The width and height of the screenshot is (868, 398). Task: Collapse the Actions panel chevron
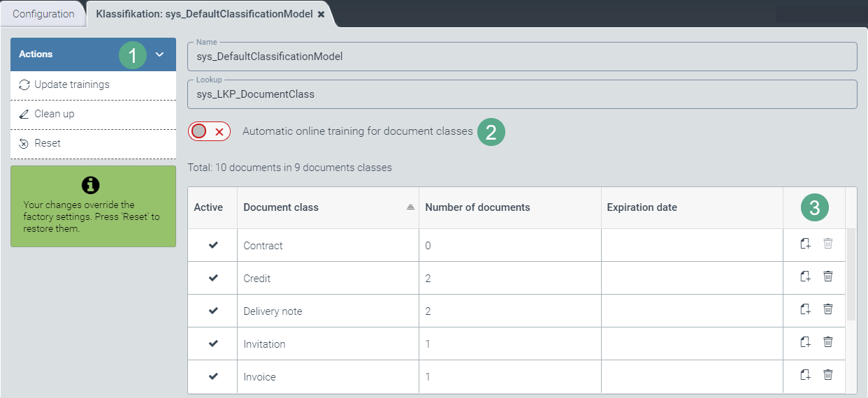[x=159, y=54]
